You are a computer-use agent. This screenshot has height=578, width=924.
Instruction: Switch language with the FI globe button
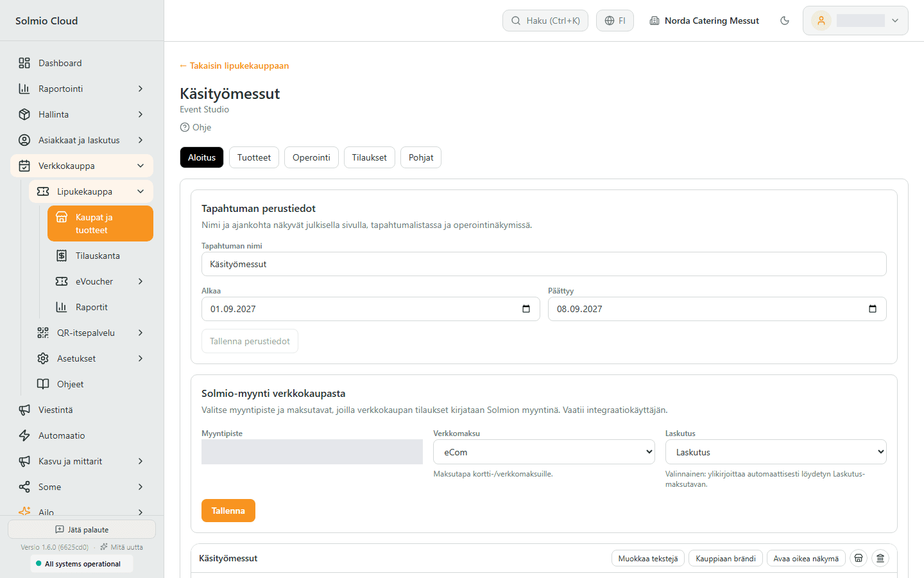tap(615, 21)
